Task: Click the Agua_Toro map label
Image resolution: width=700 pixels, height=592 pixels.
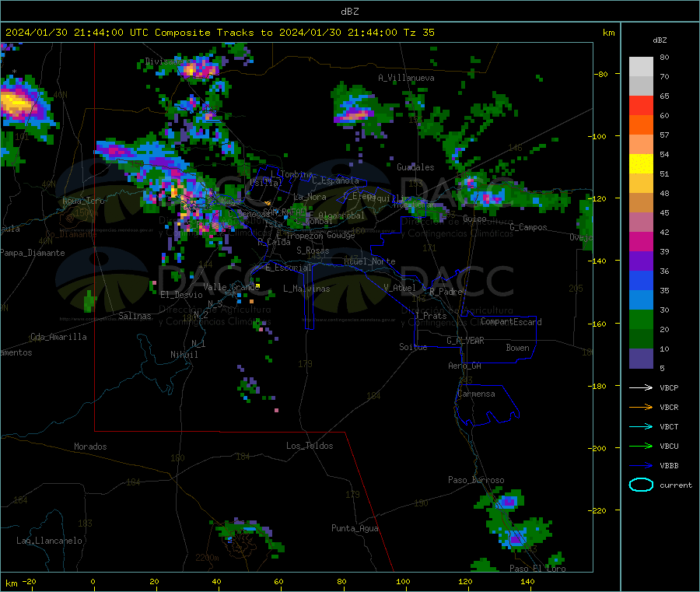Action: pyautogui.click(x=83, y=201)
